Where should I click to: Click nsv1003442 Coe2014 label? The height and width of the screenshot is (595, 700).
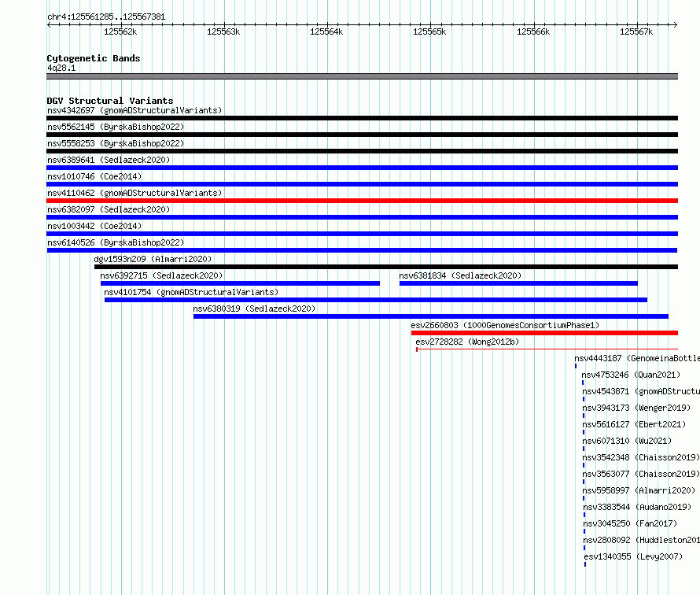tap(94, 226)
